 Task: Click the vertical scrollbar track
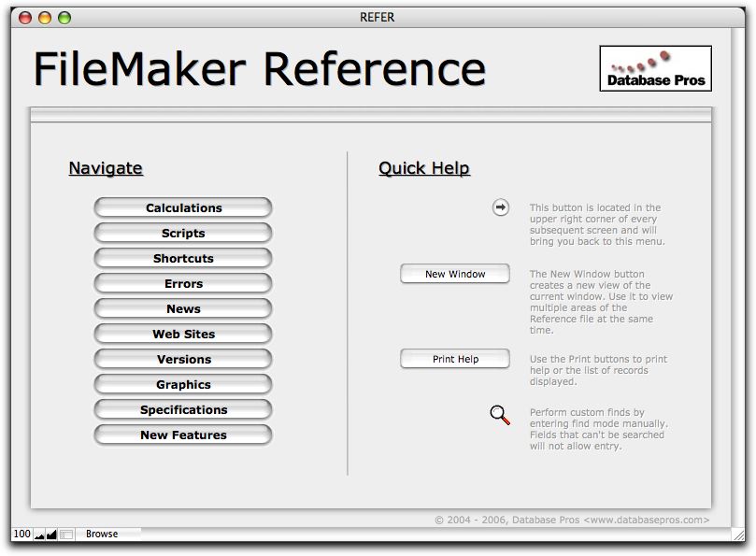point(738,278)
